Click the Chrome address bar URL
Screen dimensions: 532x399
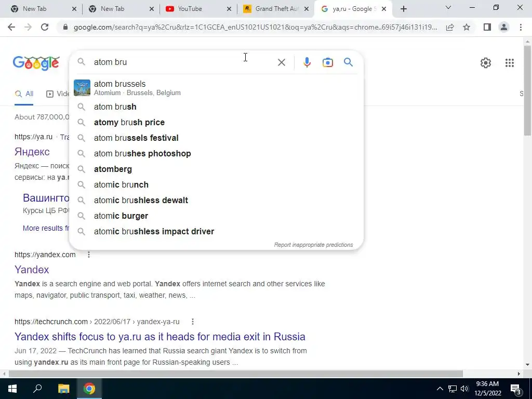click(x=255, y=27)
